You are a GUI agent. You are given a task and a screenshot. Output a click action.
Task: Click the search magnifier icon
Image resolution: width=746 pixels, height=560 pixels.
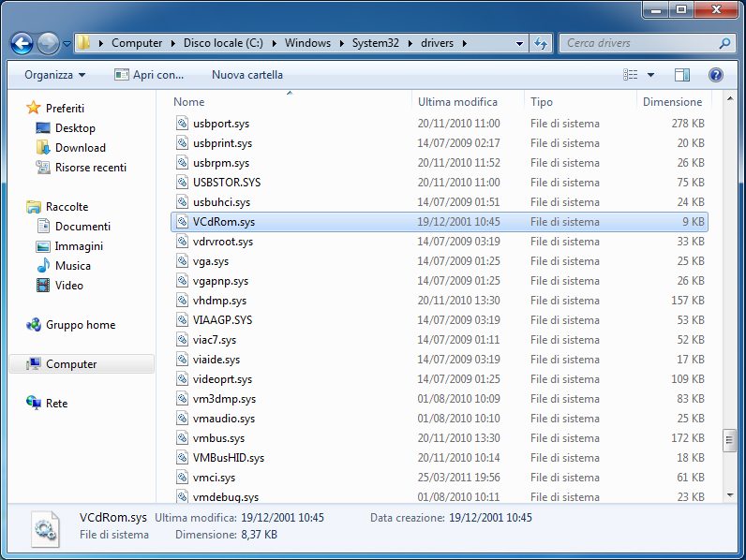pos(724,43)
